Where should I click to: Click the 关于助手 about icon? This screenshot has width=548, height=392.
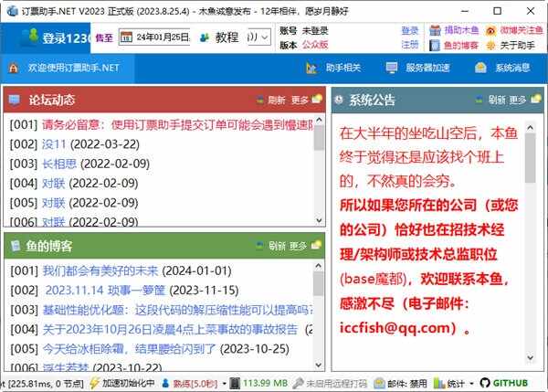tap(490, 45)
